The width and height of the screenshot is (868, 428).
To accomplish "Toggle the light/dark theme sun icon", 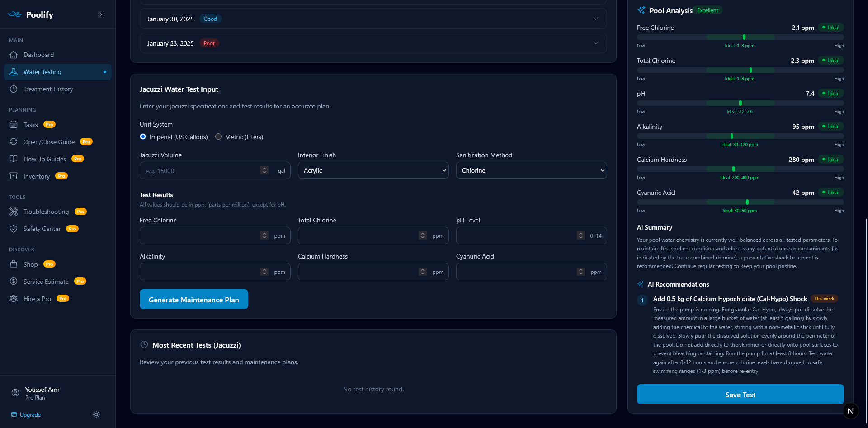I will (96, 414).
